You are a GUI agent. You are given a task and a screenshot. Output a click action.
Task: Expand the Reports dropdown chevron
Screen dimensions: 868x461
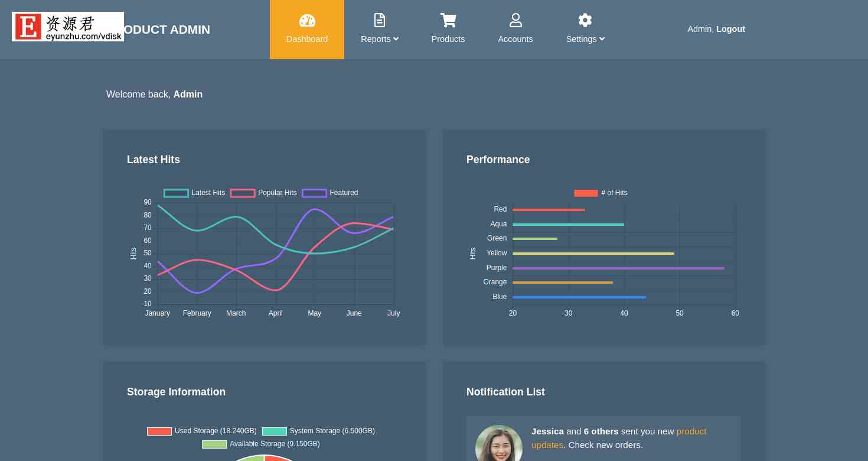tap(396, 39)
